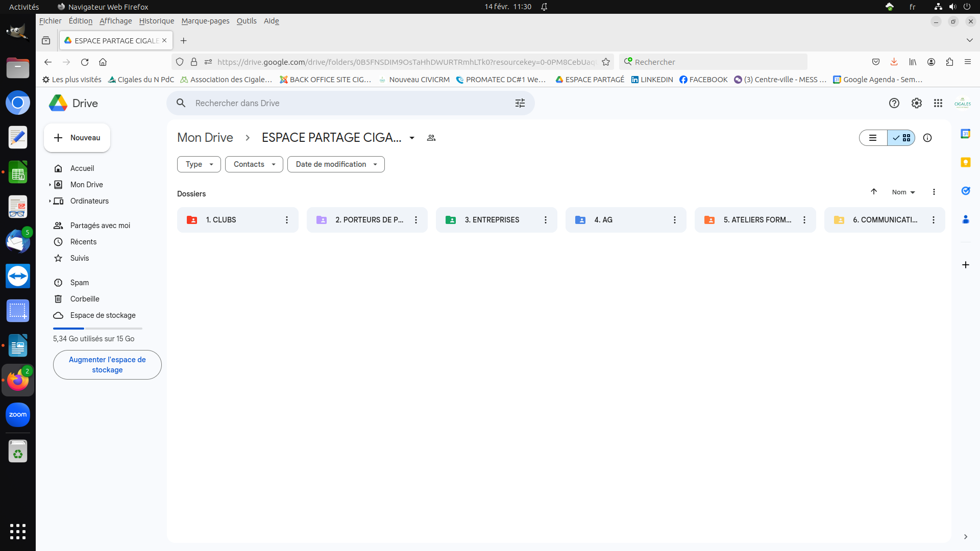Switch to list view layout
This screenshot has height=551, width=980.
pos(873,138)
